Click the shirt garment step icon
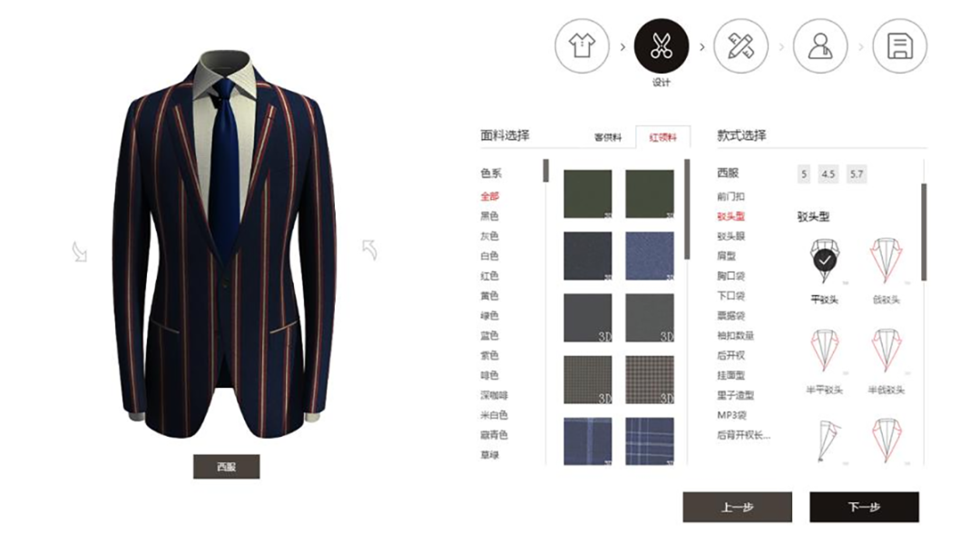The height and width of the screenshot is (544, 980). coord(582,45)
